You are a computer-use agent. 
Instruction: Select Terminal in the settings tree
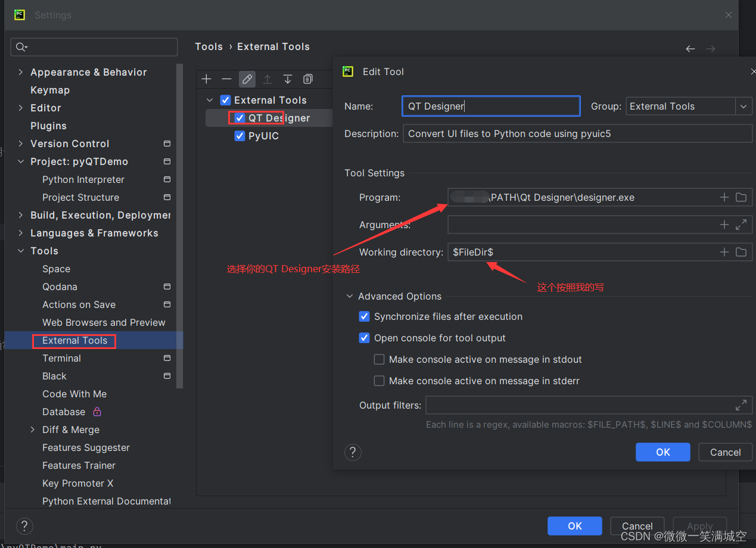pos(61,358)
